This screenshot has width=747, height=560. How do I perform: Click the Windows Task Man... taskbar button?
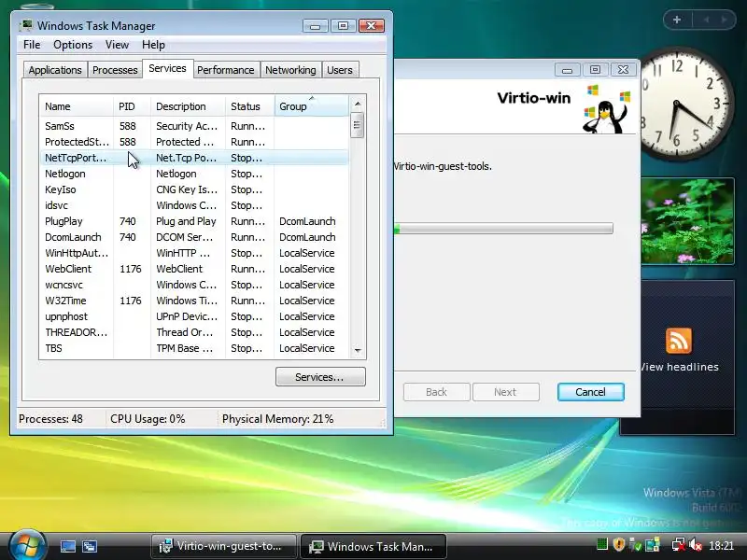tap(373, 546)
